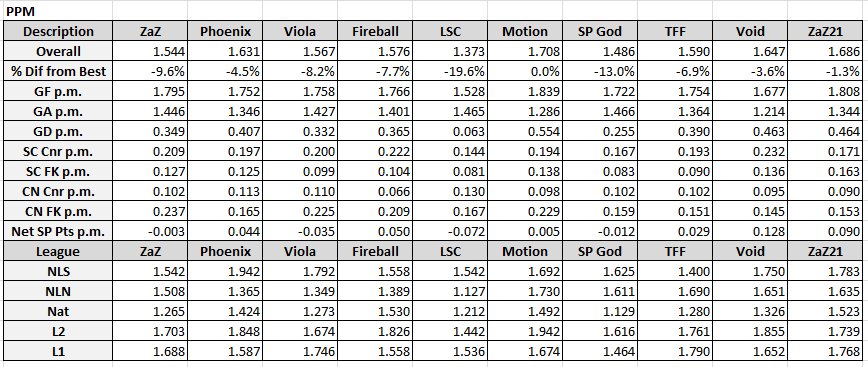Screen dimensions: 868x367
Task: Click the % Dif from Best row label
Action: [58, 71]
